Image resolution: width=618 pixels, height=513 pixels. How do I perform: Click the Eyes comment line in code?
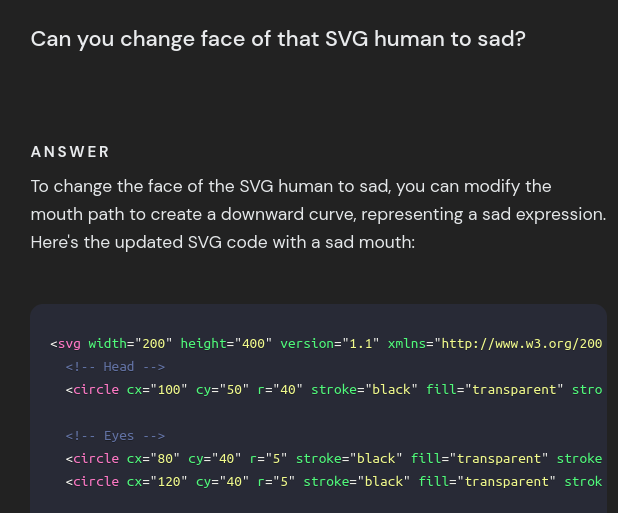coord(115,436)
